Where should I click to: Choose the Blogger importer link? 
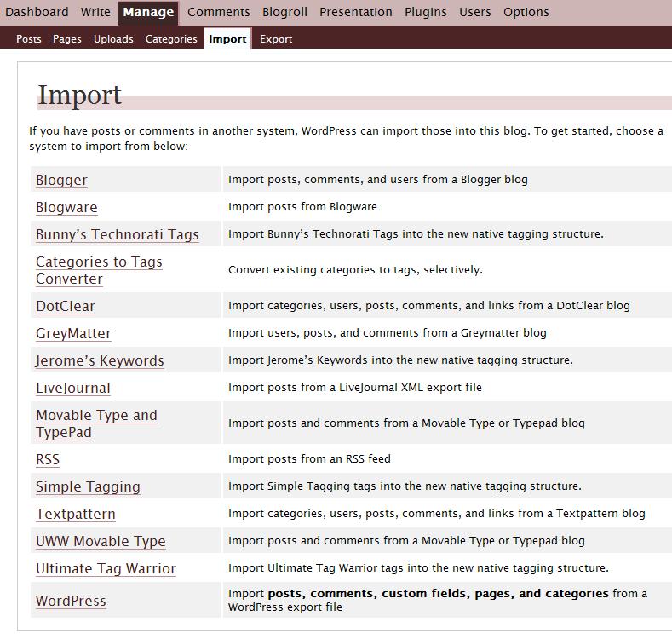pos(61,180)
